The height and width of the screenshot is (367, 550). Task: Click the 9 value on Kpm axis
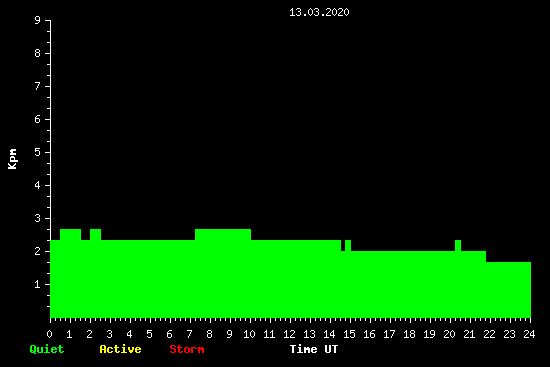38,20
